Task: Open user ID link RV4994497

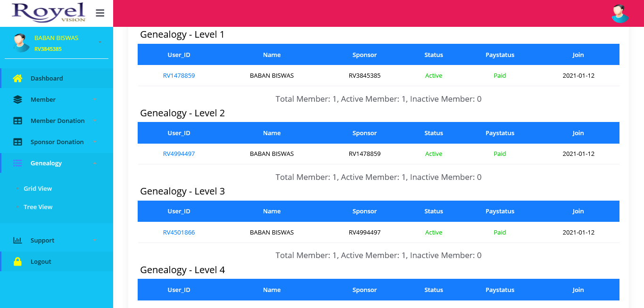Action: [x=179, y=154]
